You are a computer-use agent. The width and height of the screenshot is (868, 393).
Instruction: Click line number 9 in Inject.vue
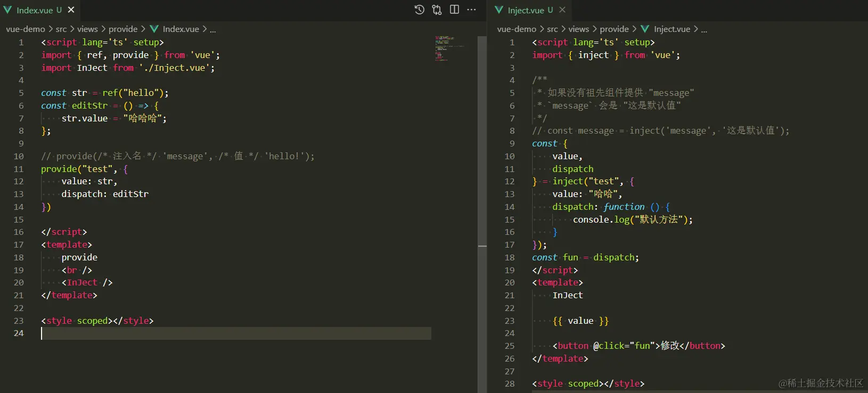click(x=512, y=144)
